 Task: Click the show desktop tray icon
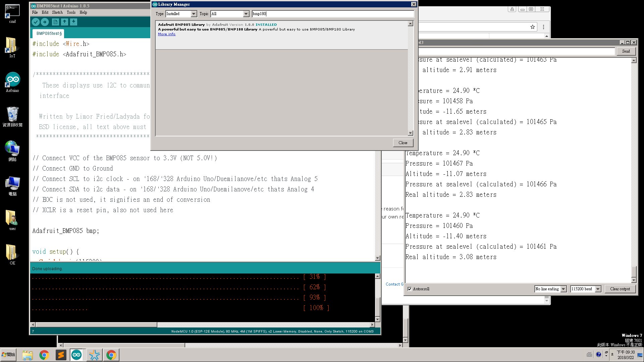[x=640, y=355]
